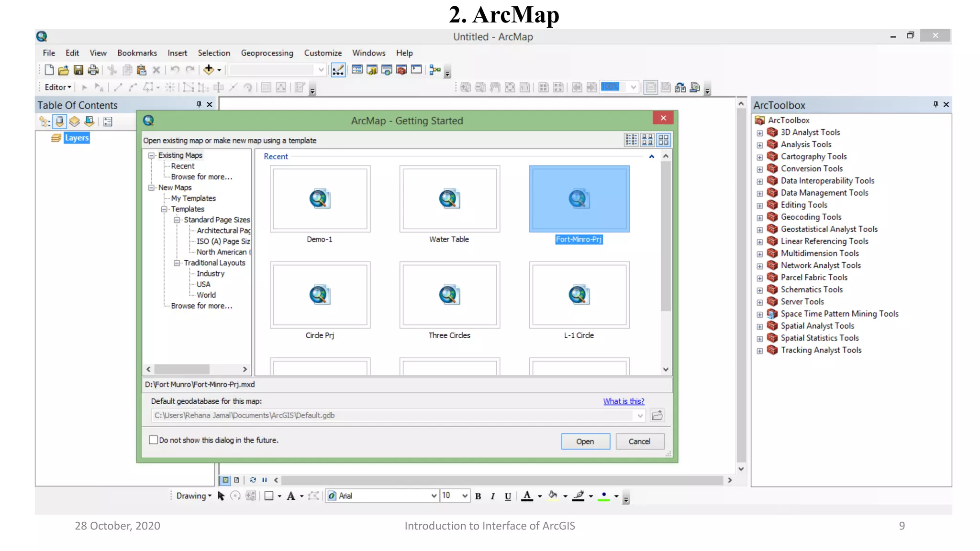Select List By Drawing Order icon

click(x=45, y=122)
